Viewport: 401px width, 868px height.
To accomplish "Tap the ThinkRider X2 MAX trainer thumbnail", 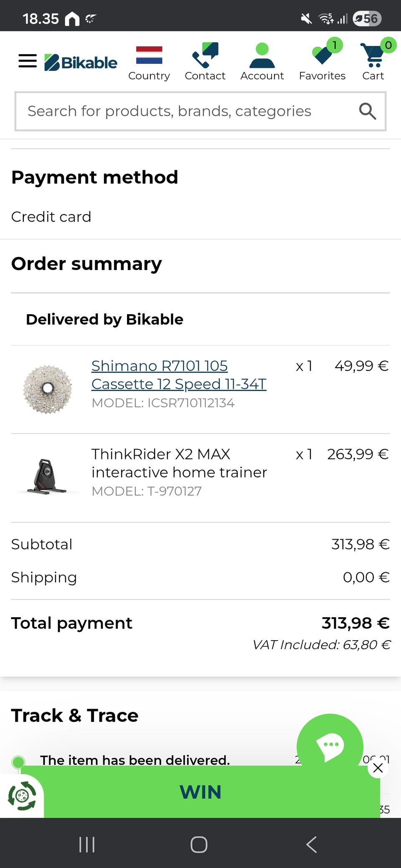I will [47, 477].
